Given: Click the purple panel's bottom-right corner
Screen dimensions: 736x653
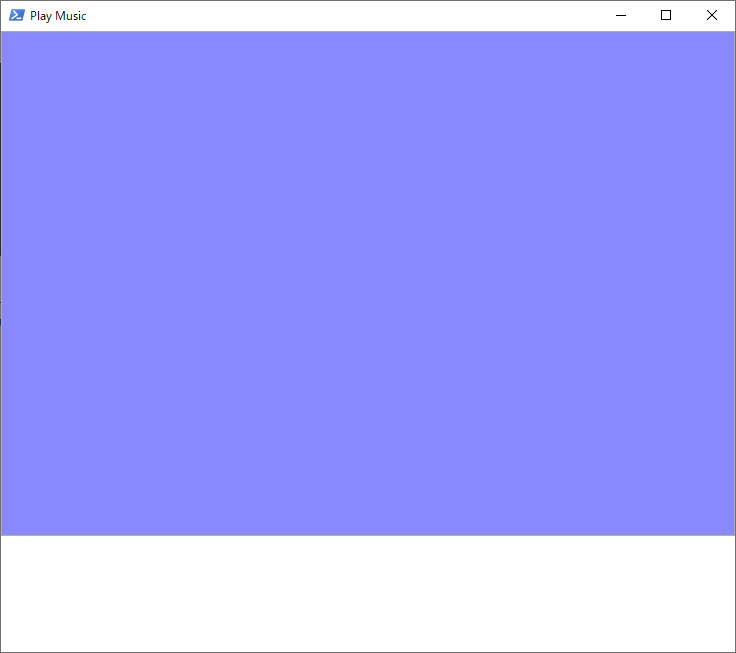Looking at the screenshot, I should (732, 533).
